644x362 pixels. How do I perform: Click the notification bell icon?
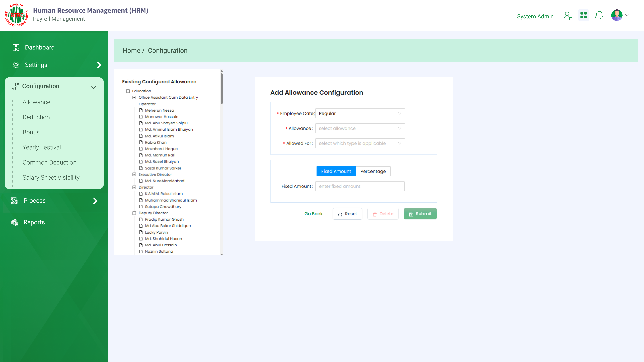point(599,16)
